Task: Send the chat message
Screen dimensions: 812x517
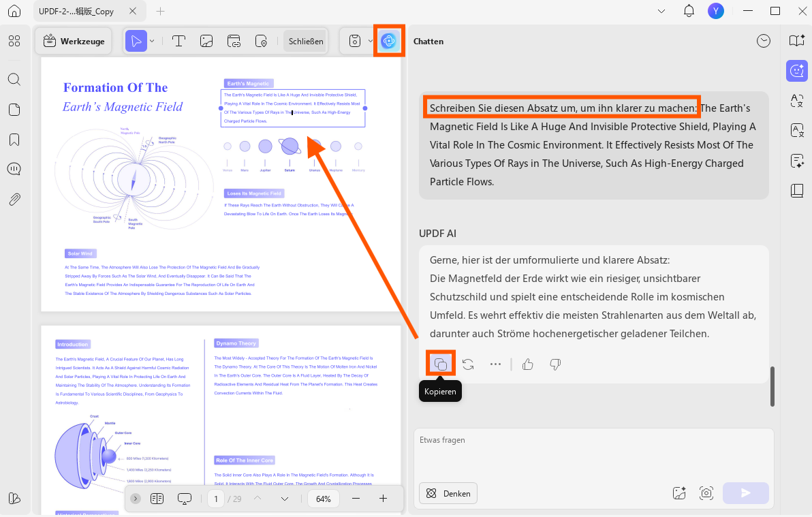Action: click(x=746, y=493)
